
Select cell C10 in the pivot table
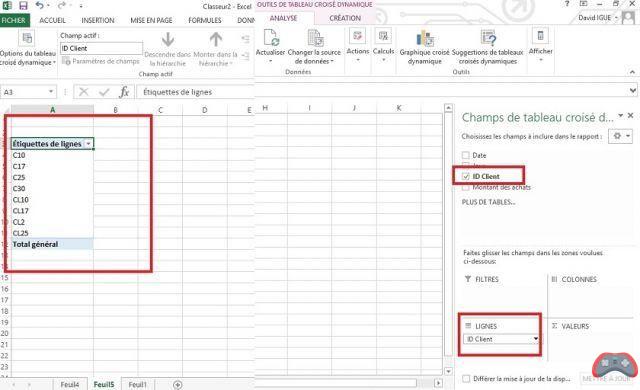52,155
